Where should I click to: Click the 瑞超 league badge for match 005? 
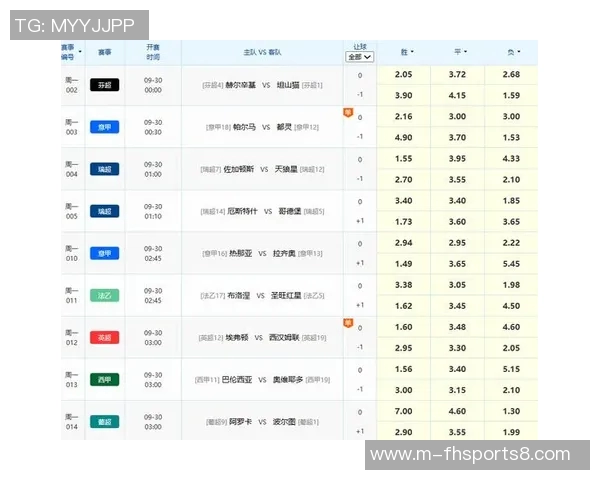[x=104, y=212]
